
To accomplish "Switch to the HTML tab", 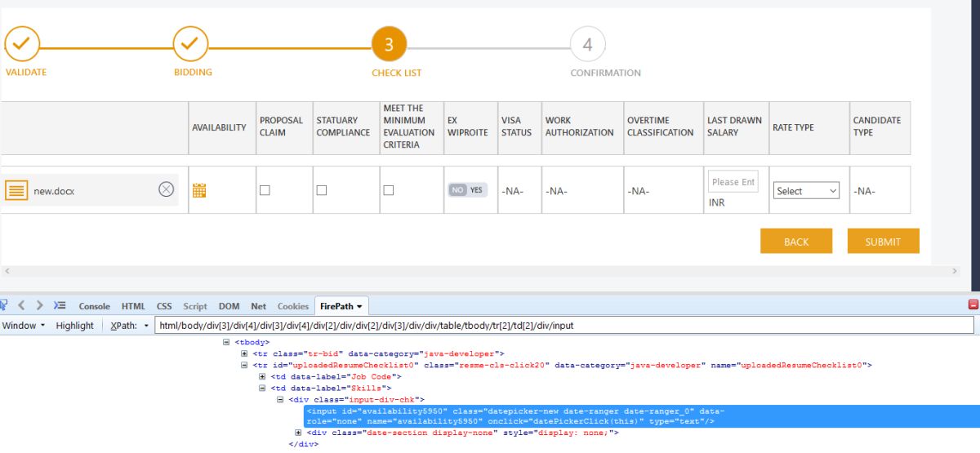I will tap(133, 306).
